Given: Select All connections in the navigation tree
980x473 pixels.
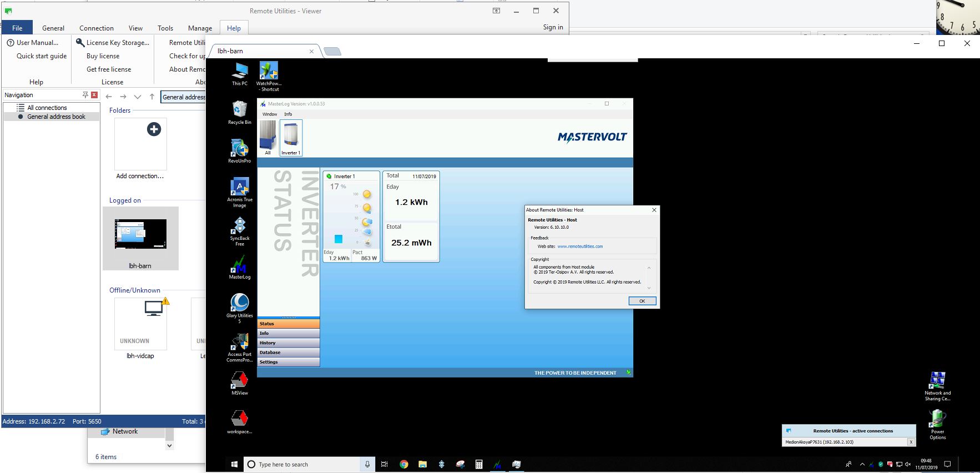Looking at the screenshot, I should point(47,108).
